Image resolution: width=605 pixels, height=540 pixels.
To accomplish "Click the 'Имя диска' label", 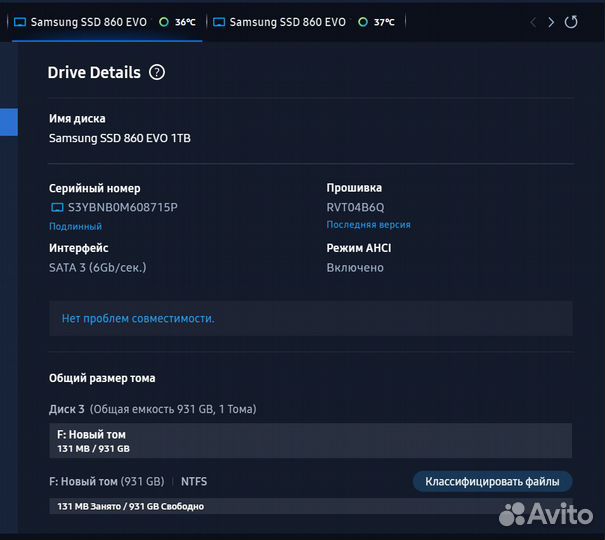I will [x=77, y=118].
